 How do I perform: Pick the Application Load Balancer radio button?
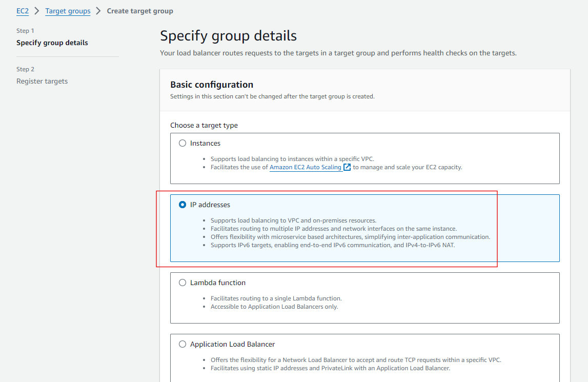click(183, 344)
